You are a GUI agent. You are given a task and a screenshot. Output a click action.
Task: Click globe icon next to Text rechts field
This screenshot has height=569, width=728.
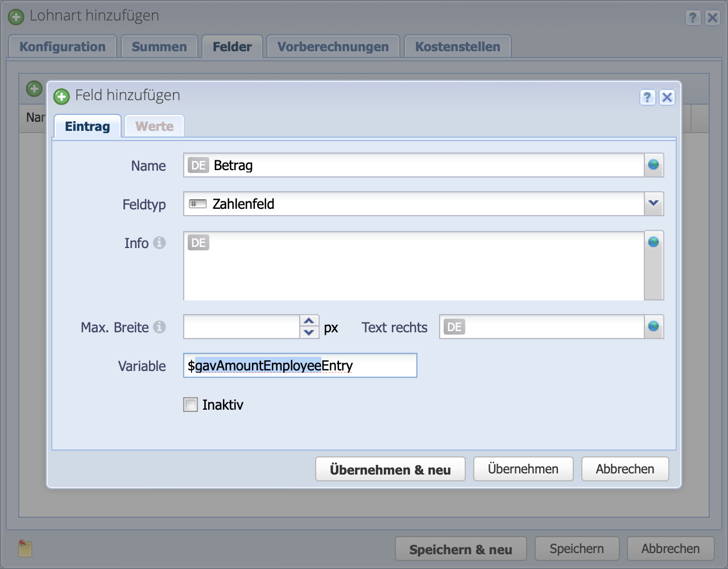tap(655, 326)
